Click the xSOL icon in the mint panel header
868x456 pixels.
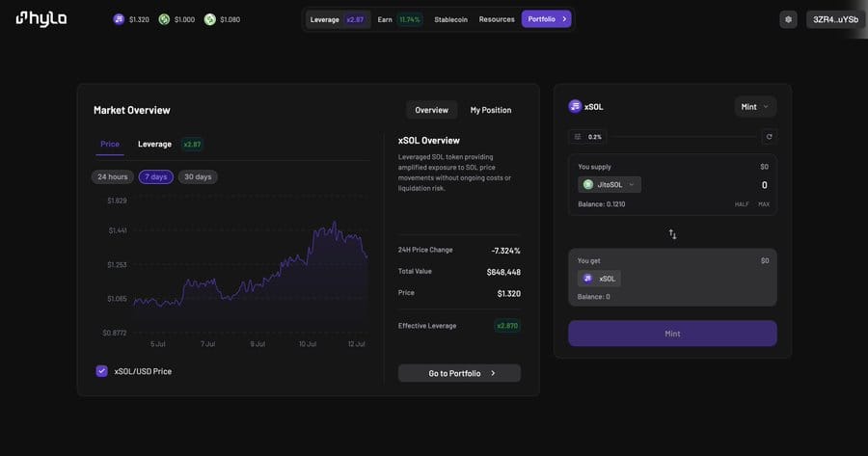pos(575,106)
